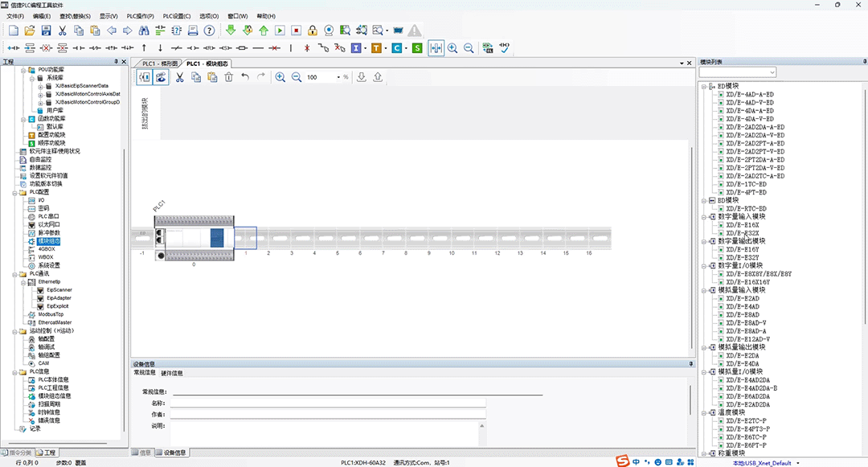
Task: Zoom out on the module configuration canvas
Action: [x=297, y=77]
